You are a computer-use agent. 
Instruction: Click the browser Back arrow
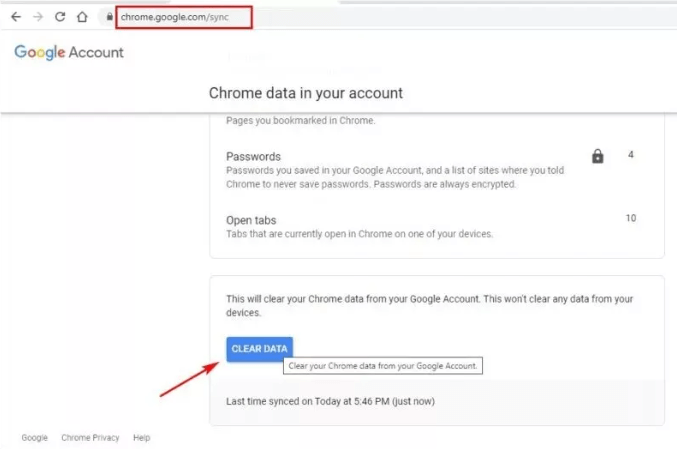(x=15, y=17)
